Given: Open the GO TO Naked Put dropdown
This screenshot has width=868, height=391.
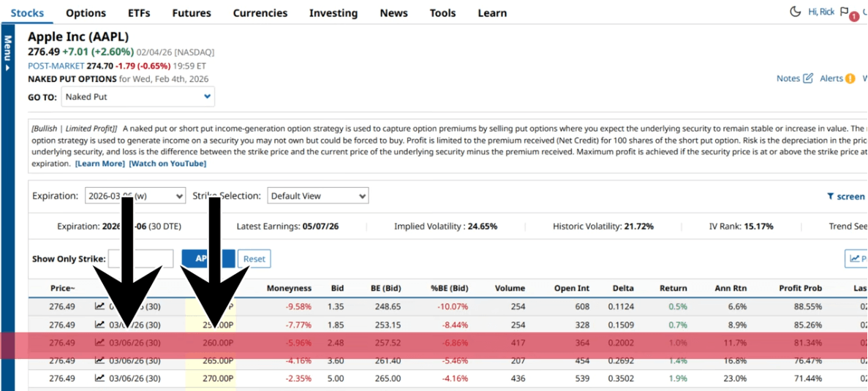Looking at the screenshot, I should [x=137, y=96].
